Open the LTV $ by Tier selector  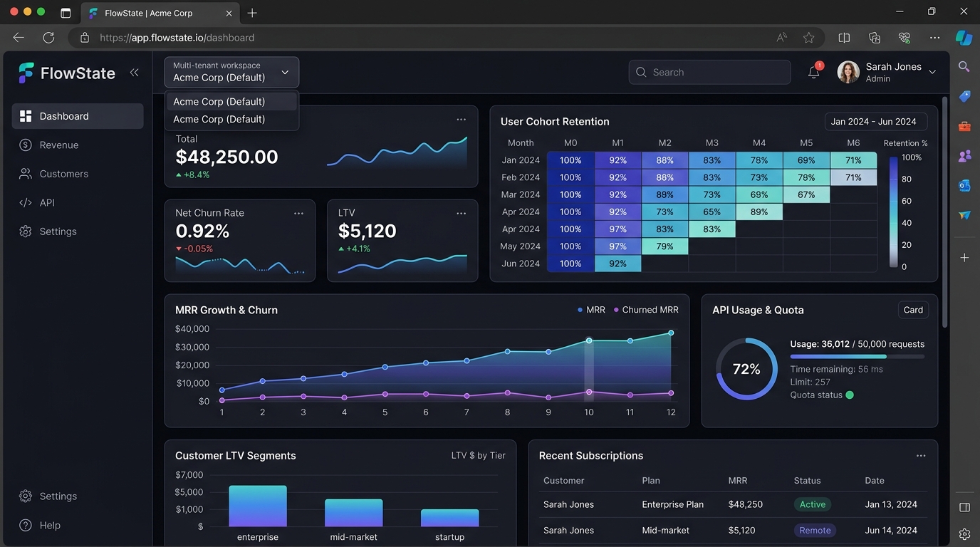click(479, 456)
